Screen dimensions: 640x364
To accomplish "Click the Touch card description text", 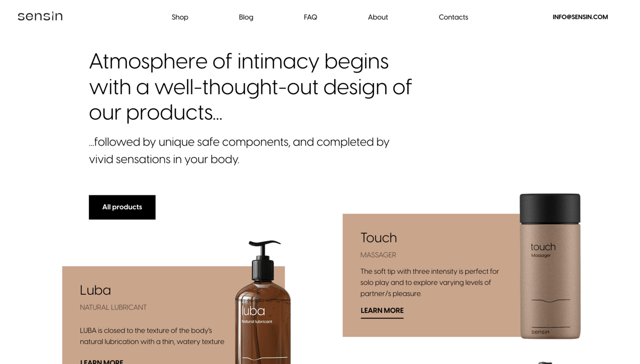I will pyautogui.click(x=430, y=282).
